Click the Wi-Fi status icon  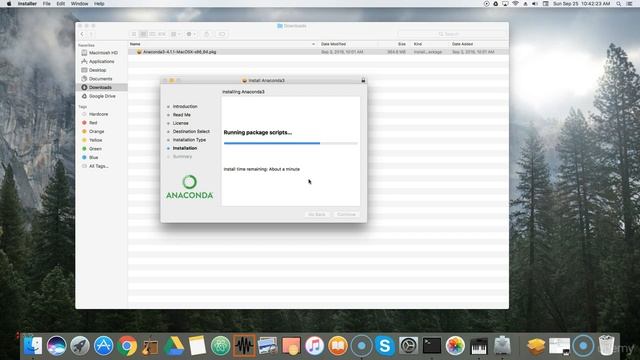point(516,4)
